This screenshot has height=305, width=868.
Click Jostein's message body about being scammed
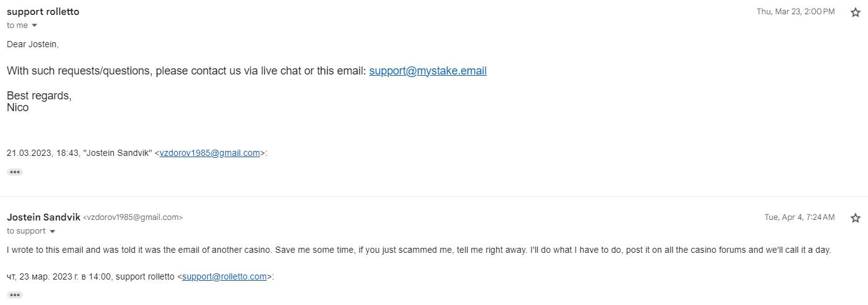click(x=418, y=250)
